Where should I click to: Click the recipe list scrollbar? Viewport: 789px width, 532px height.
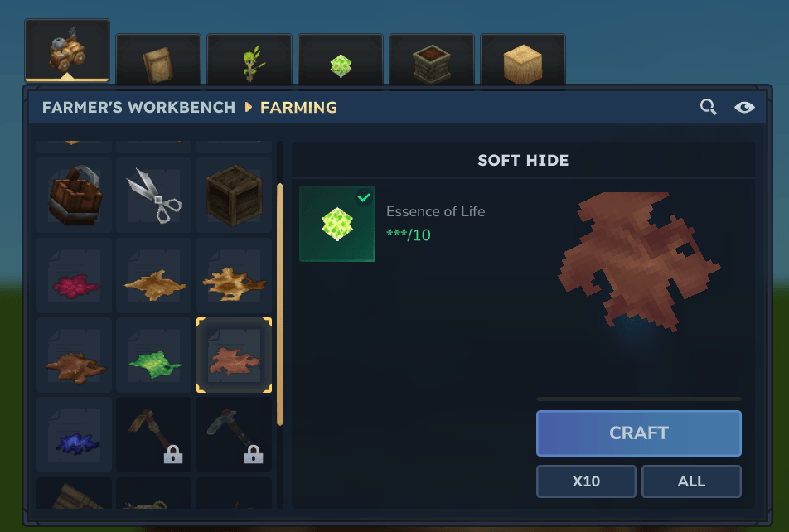(x=280, y=304)
